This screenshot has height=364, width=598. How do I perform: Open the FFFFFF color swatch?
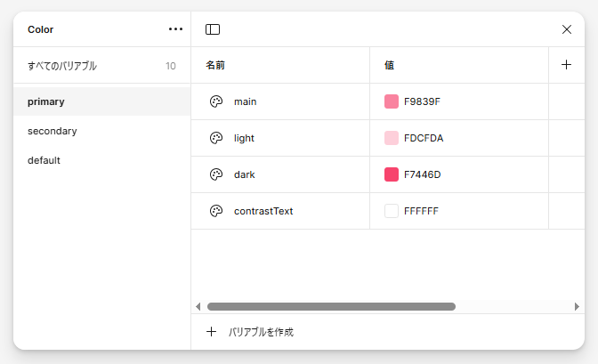coord(392,211)
